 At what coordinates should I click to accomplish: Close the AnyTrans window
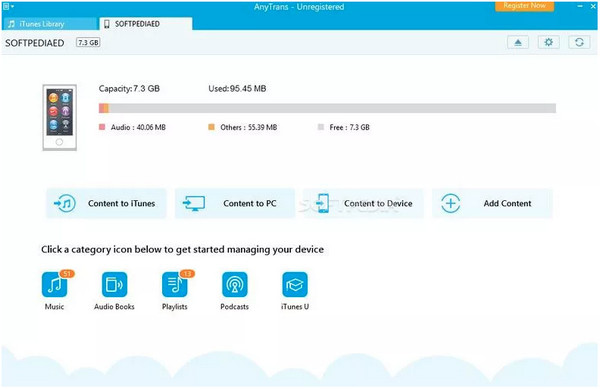[593, 7]
